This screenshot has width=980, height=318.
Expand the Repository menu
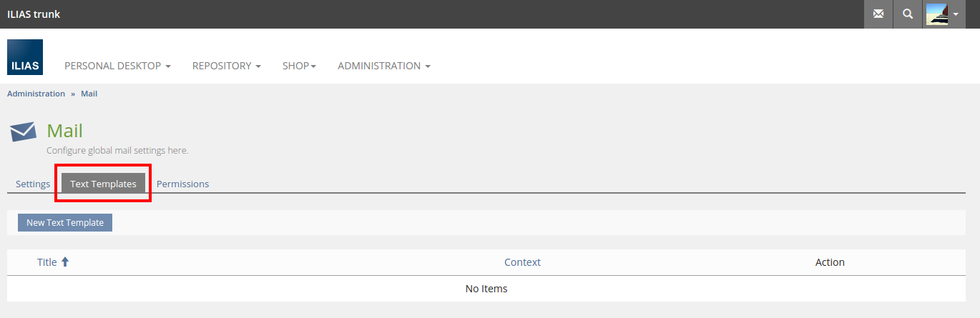point(226,66)
